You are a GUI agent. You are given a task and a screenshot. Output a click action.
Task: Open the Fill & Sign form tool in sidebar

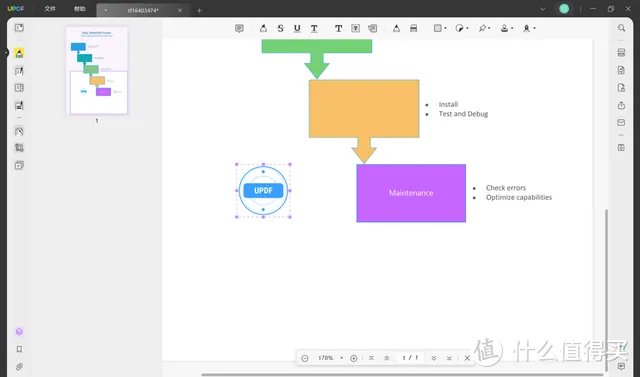19,106
